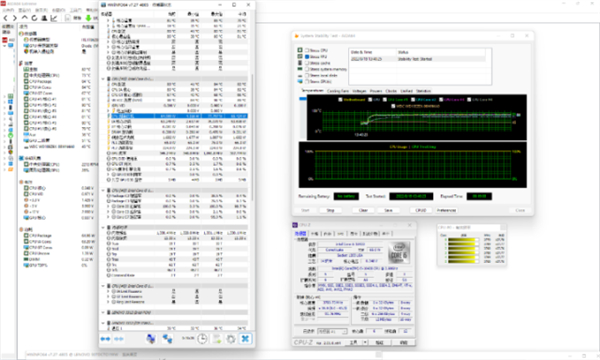Image resolution: width=600 pixels, height=360 pixels.
Task: Select the WDC WD10EZEX sensor row in AIDA64
Action: [x=57, y=147]
